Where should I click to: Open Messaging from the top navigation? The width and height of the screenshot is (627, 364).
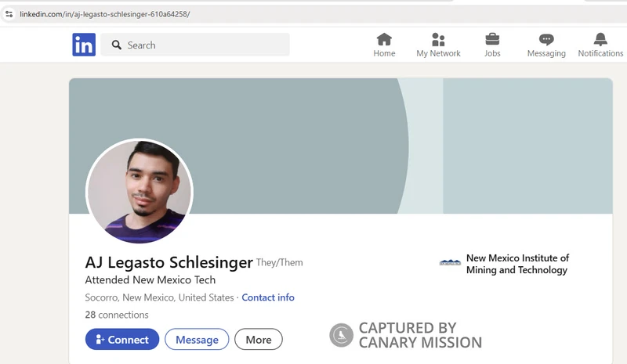[546, 45]
